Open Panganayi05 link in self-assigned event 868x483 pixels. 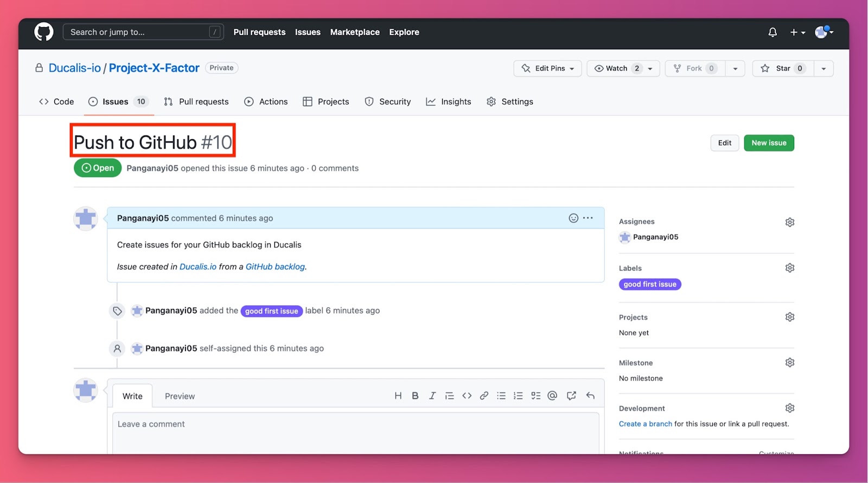click(171, 349)
